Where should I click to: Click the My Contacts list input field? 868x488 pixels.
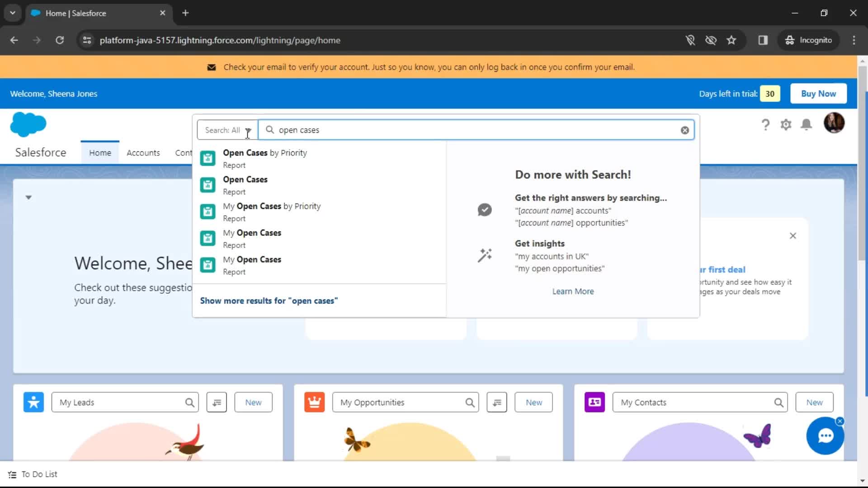tap(700, 402)
